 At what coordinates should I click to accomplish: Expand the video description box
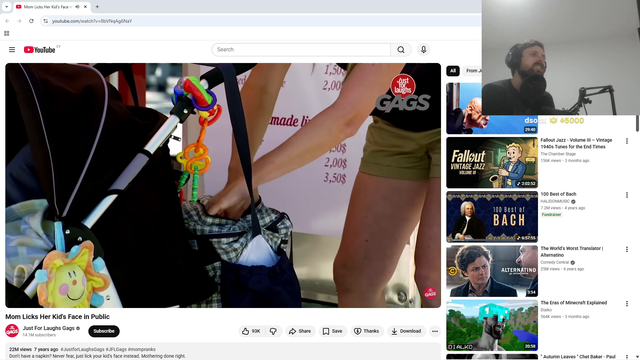tap(223, 352)
